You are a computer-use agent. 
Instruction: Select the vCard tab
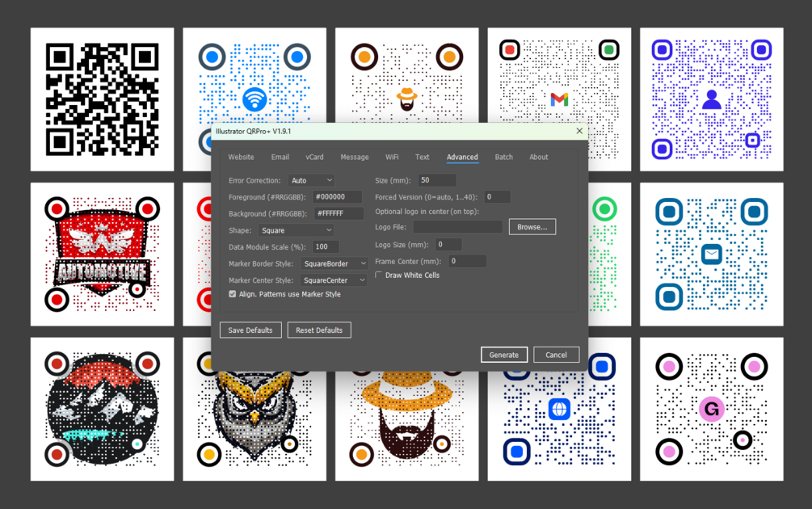coord(314,157)
